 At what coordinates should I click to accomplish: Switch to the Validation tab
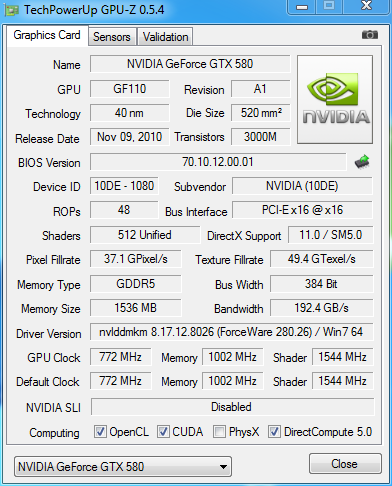[x=165, y=37]
